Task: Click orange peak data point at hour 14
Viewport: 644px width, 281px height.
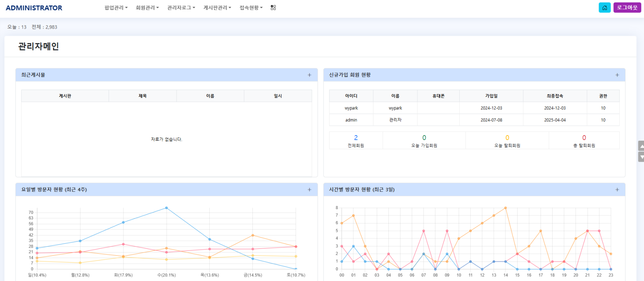Action: click(506, 208)
